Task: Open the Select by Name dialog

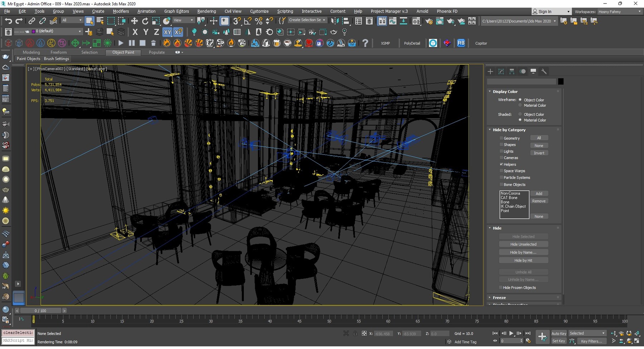Action: point(99,21)
